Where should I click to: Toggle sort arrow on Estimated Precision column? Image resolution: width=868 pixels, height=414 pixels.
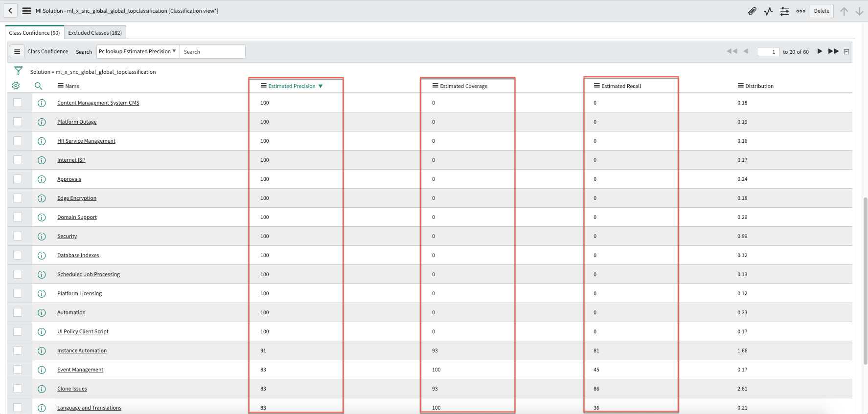pyautogui.click(x=320, y=86)
